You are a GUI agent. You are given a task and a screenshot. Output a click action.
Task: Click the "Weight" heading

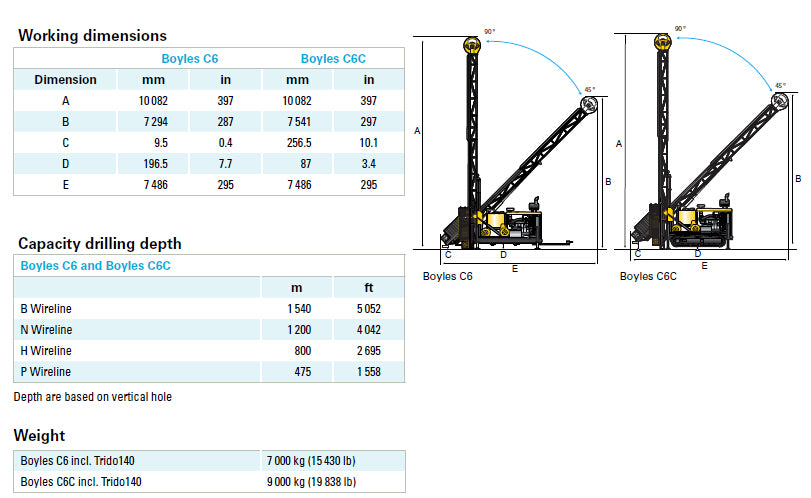[39, 435]
